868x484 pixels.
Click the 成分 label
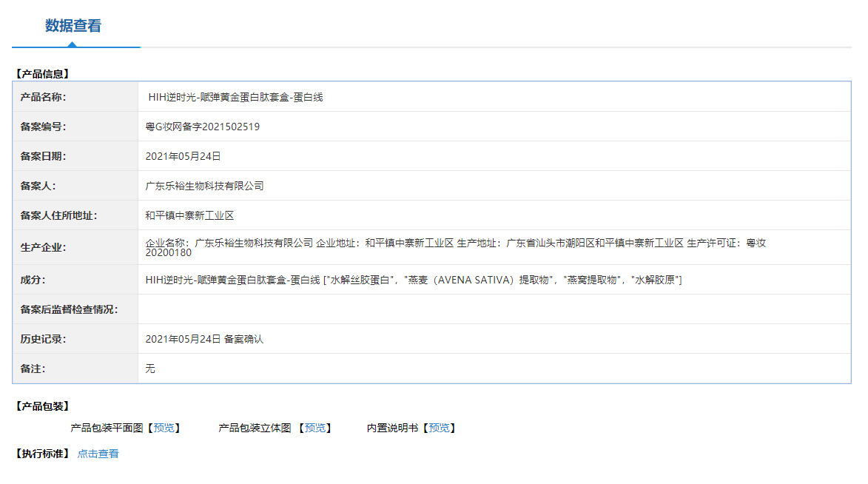(x=33, y=280)
